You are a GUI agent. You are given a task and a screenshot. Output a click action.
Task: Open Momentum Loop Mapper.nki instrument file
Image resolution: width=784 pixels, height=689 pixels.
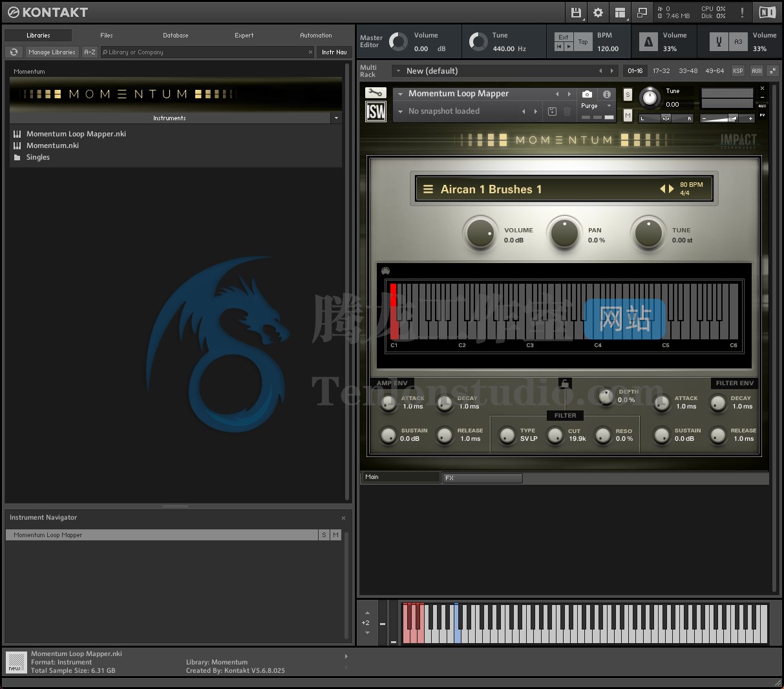76,134
